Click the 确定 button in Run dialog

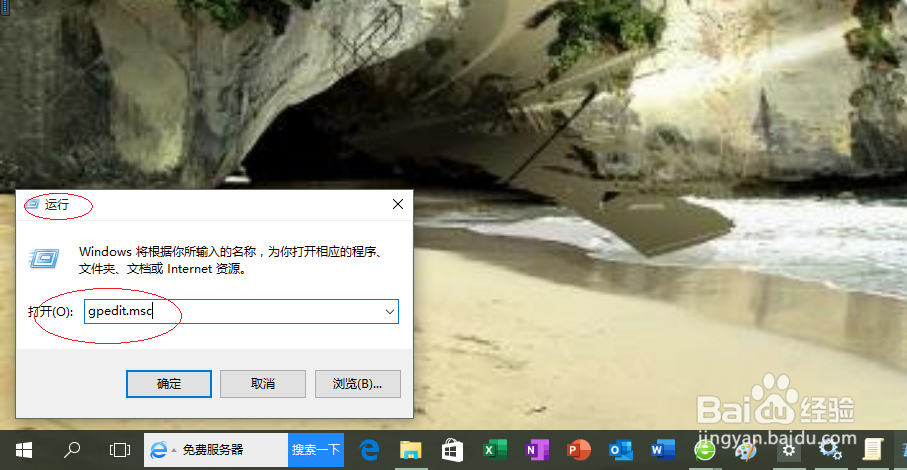(x=169, y=384)
